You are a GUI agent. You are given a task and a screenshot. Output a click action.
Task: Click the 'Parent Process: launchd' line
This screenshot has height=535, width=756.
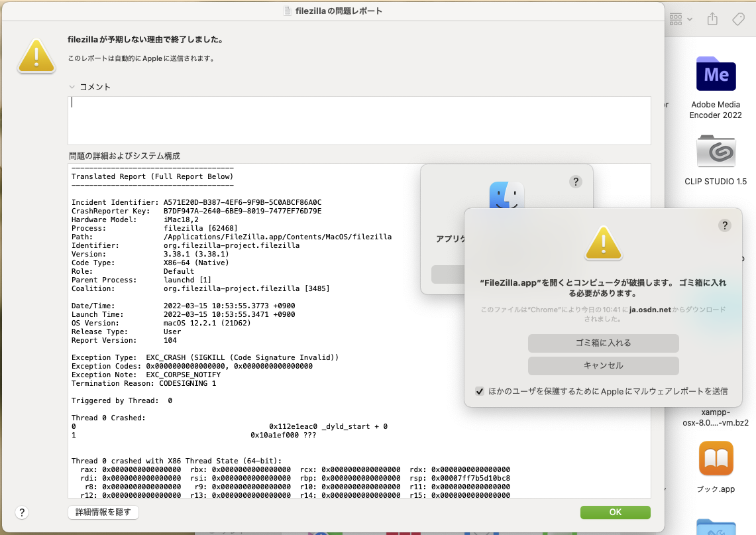click(141, 280)
